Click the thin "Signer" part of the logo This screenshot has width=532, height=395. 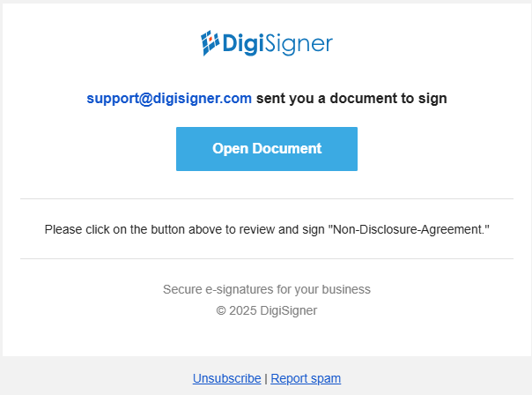[x=299, y=44]
